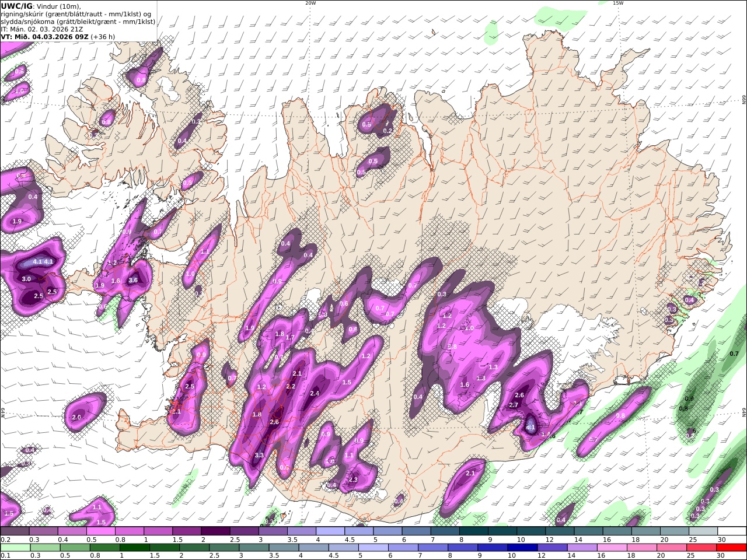Pick the darkest green rain swatch between 1 and 1.5
Viewport: 747px width, 560px height.
click(x=134, y=547)
